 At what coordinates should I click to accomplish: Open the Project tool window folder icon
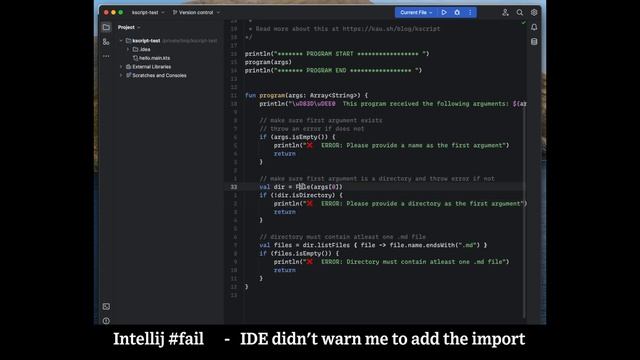click(106, 27)
